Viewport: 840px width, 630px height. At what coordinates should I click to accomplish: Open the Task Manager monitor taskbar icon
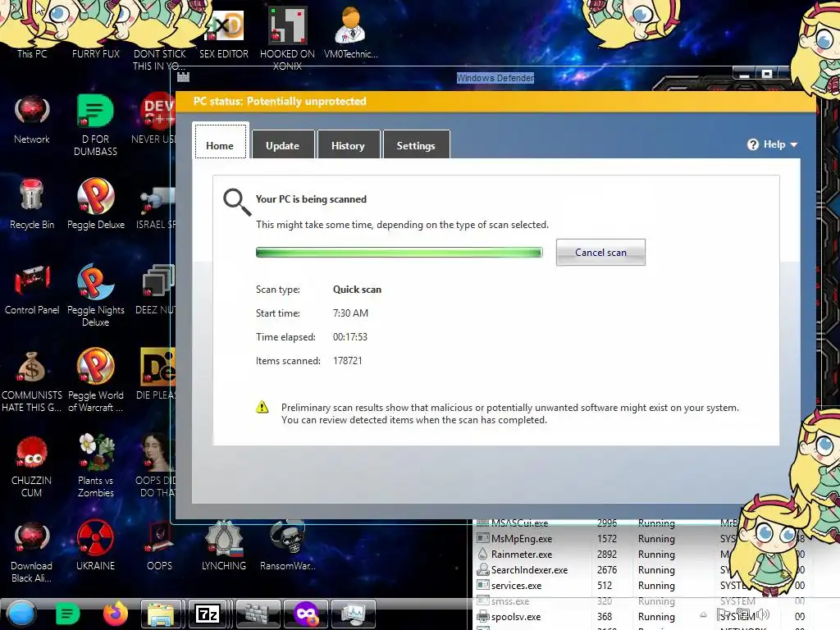[x=353, y=614]
